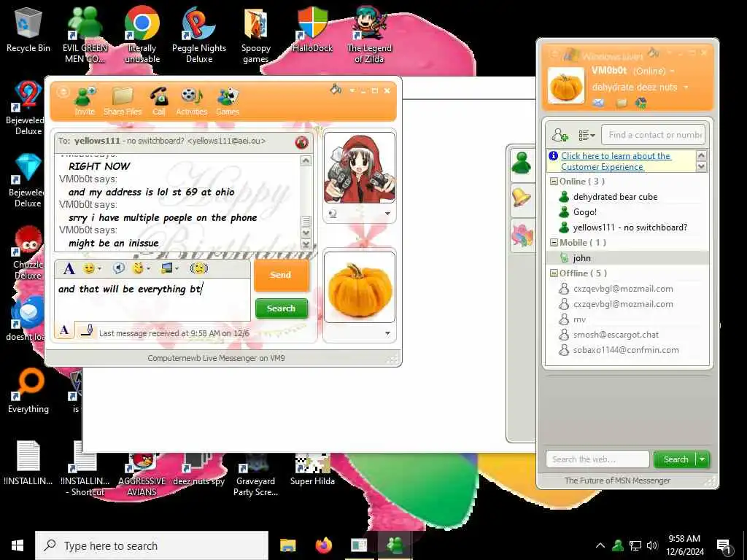Click the HalloDock desktop shortcut
Image resolution: width=747 pixels, height=560 pixels.
312,30
